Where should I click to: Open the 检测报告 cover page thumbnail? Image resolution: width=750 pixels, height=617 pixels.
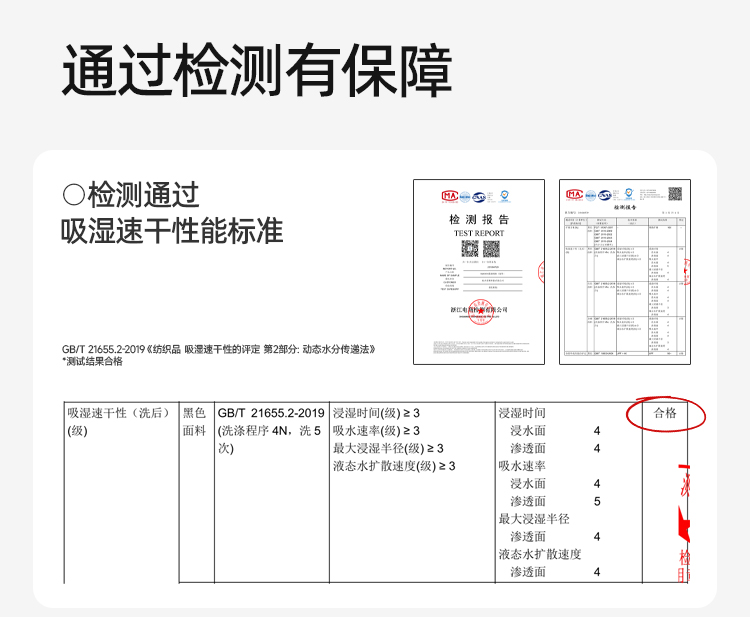[x=478, y=271]
